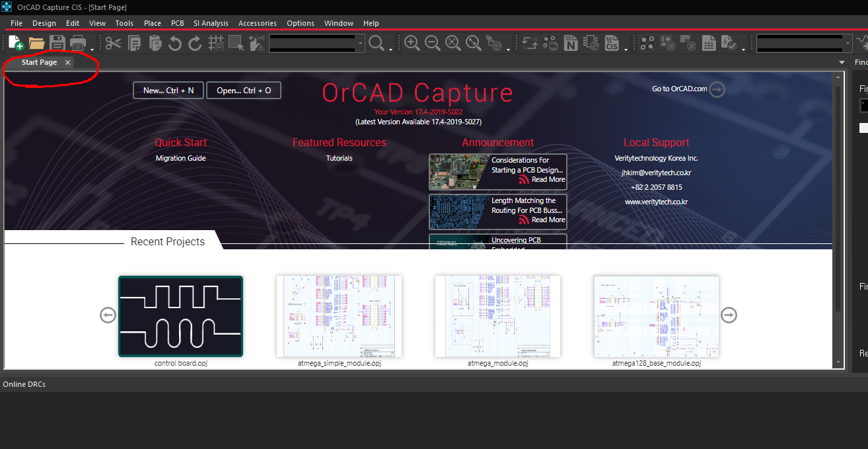Image resolution: width=868 pixels, height=449 pixels.
Task: Toggle the snap to grid icon
Action: click(x=216, y=44)
